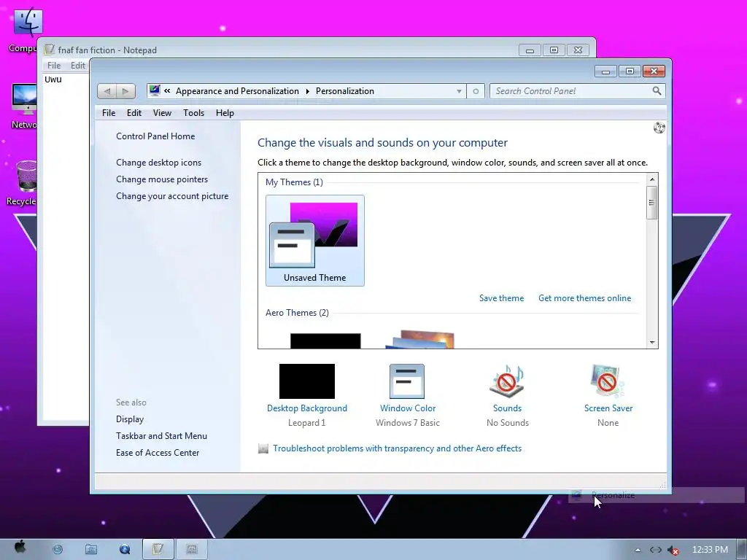
Task: Open the File menu in Personalization
Action: click(x=109, y=113)
